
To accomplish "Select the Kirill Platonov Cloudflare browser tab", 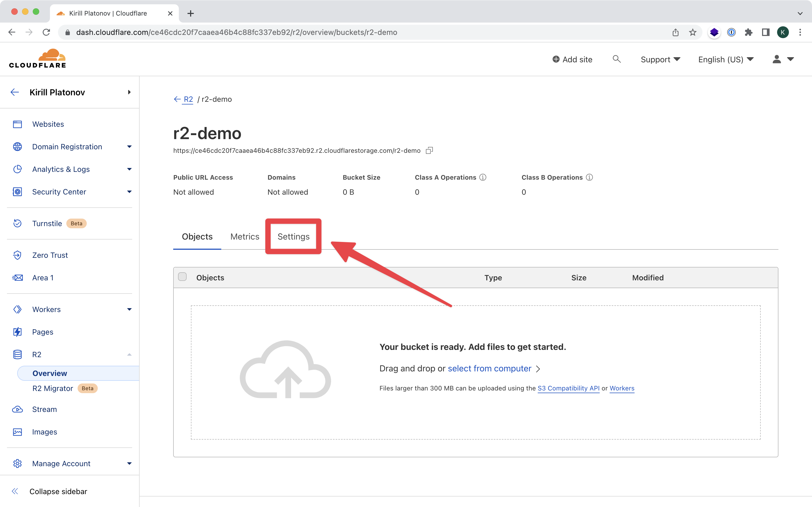I will [x=114, y=13].
